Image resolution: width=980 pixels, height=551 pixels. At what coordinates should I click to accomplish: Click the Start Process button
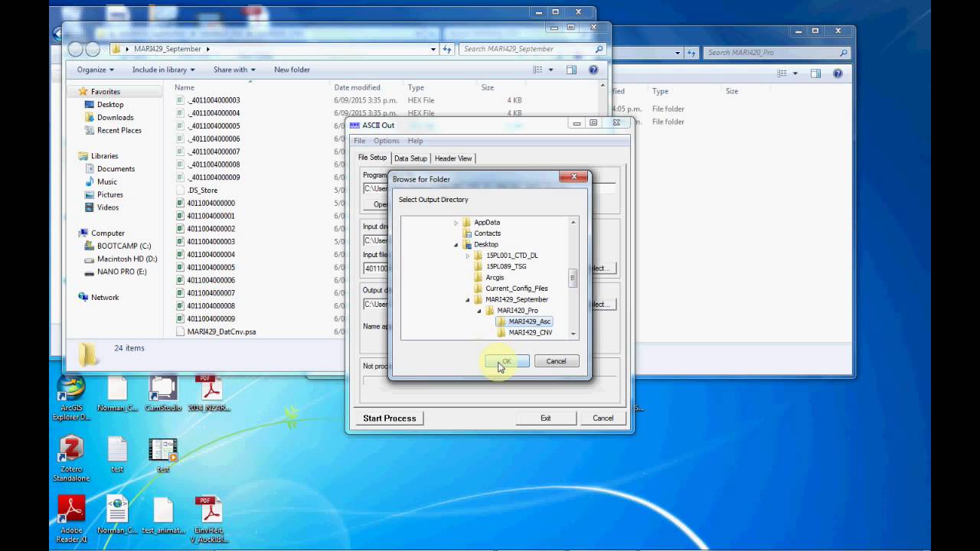(389, 418)
